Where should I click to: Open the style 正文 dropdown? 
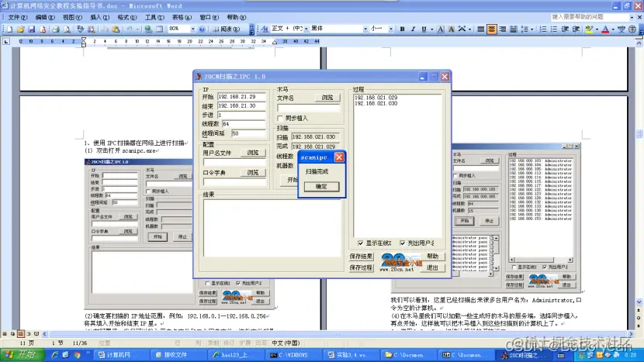306,29
